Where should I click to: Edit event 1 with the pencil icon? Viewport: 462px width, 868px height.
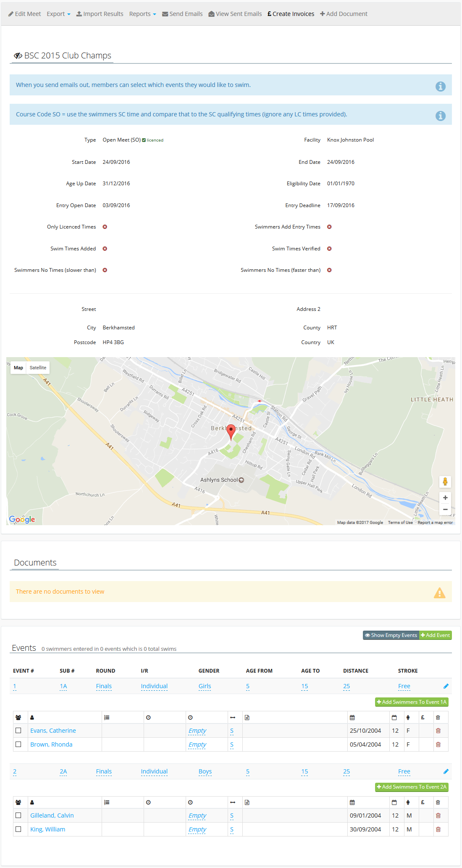pyautogui.click(x=446, y=686)
